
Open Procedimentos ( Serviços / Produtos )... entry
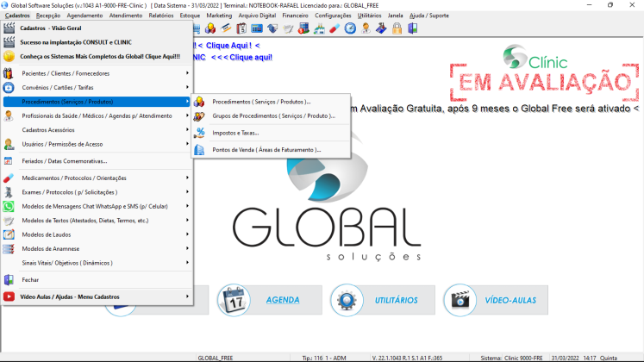[271, 102]
